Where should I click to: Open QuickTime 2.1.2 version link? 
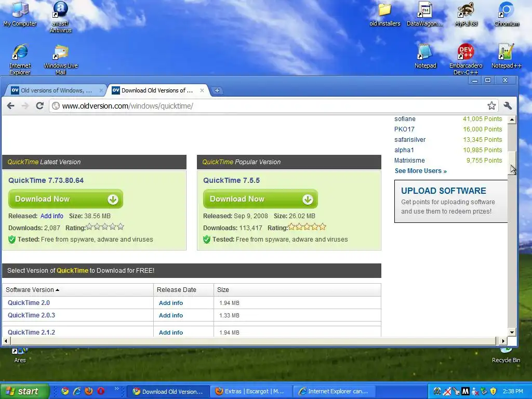click(31, 332)
